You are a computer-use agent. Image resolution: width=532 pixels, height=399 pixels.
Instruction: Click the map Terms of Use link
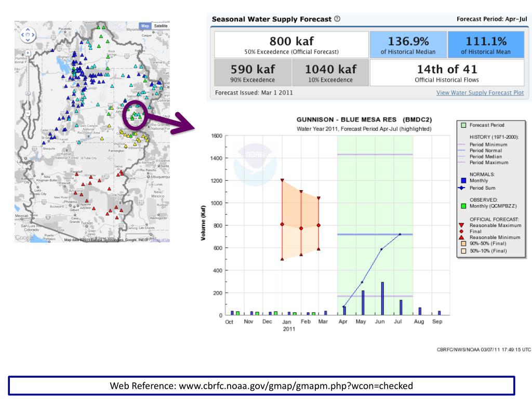pyautogui.click(x=161, y=240)
